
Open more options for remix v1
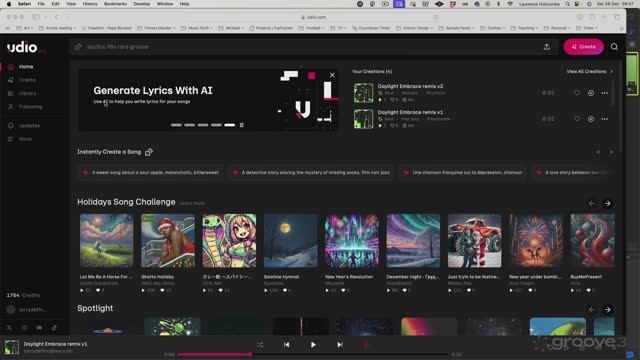(x=604, y=119)
